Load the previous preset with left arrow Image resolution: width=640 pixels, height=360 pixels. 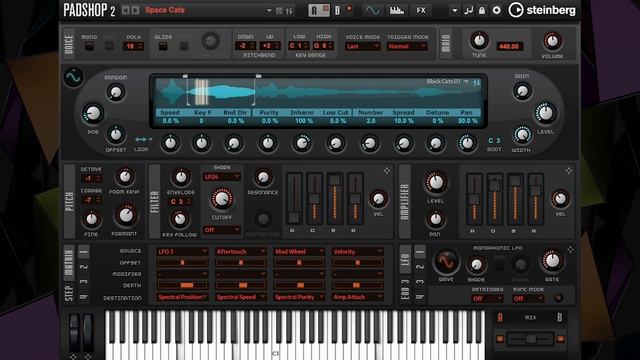pos(126,10)
